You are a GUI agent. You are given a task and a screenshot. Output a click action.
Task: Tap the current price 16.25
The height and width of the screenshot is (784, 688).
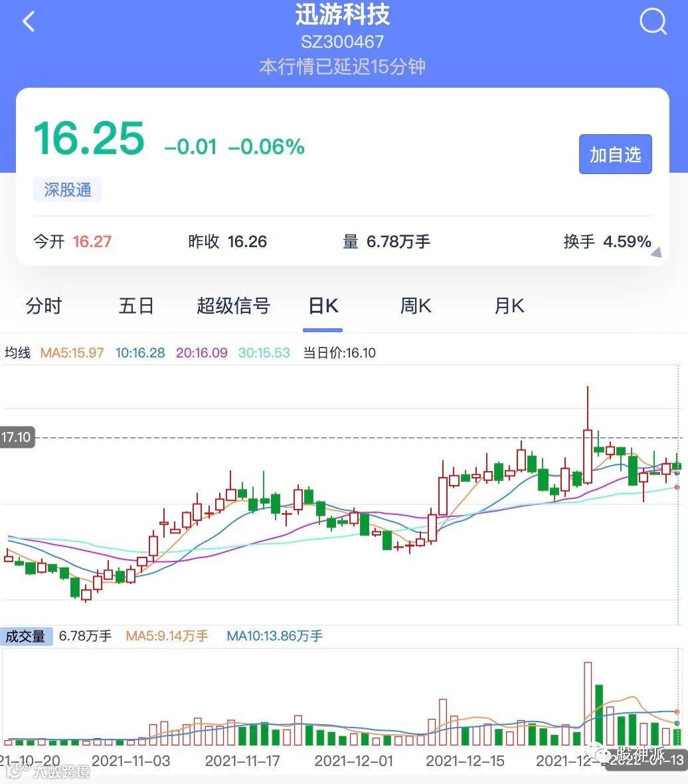pos(89,138)
